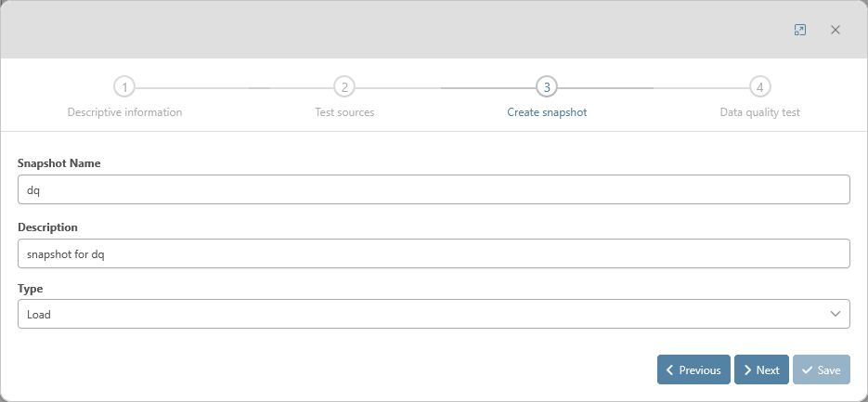
Task: Click the Next button
Action: 761,370
